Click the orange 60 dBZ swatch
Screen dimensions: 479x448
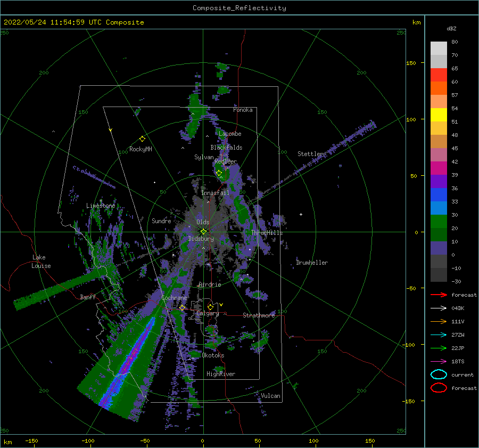tap(439, 88)
